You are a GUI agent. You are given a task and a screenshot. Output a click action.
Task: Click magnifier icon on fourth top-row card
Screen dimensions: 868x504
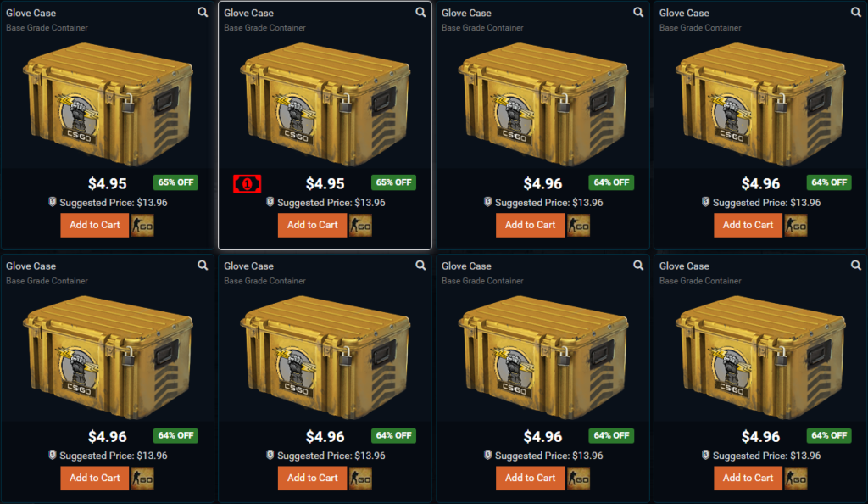(856, 12)
